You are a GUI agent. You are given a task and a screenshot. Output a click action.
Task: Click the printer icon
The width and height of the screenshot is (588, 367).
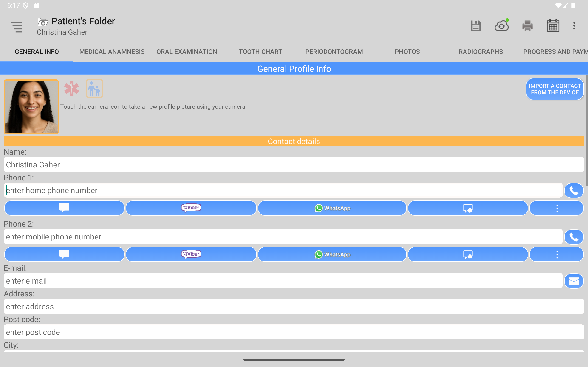click(x=527, y=26)
